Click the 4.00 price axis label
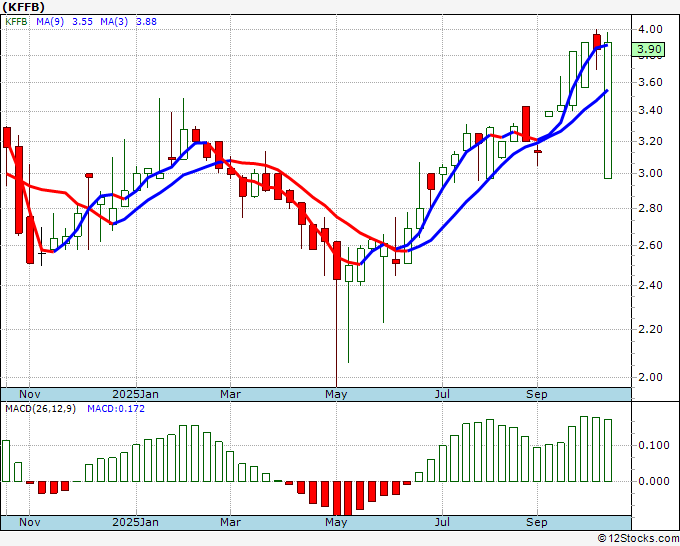Viewport: 680px width, 546px height. point(650,29)
